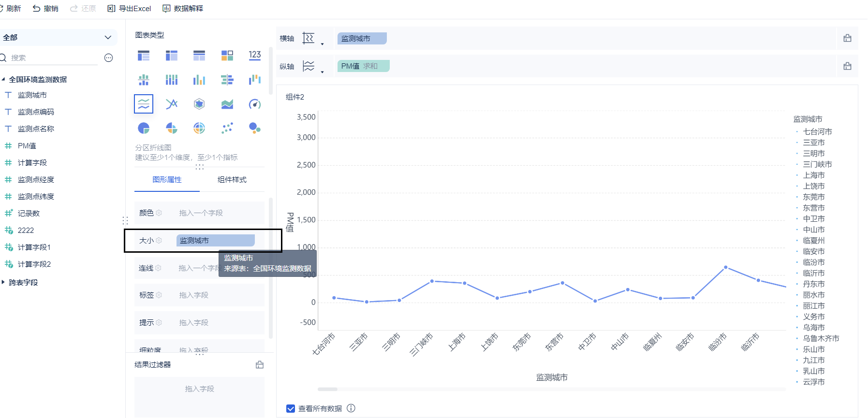Select the PM值 field in the data list
The image size is (868, 418).
click(27, 145)
